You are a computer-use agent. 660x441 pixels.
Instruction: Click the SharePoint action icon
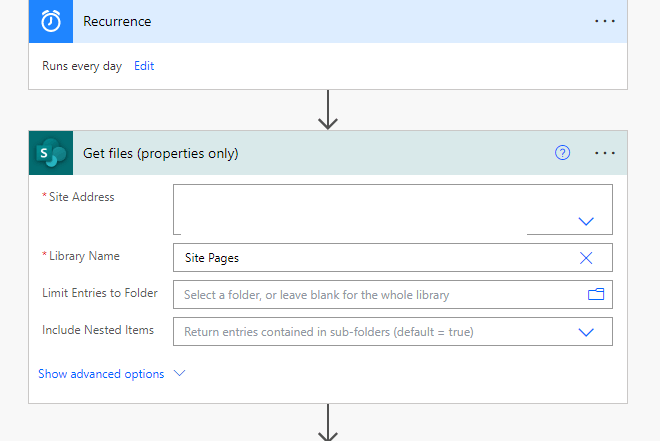(51, 153)
